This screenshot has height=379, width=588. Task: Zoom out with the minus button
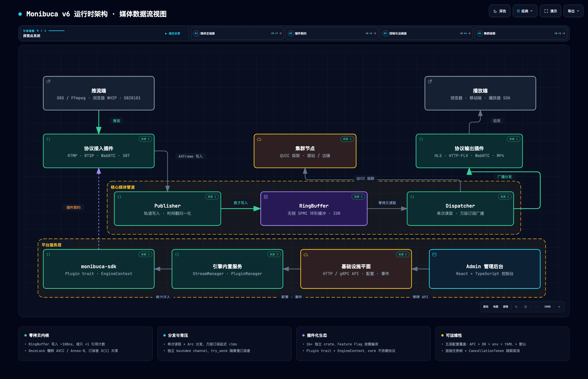pyautogui.click(x=536, y=307)
